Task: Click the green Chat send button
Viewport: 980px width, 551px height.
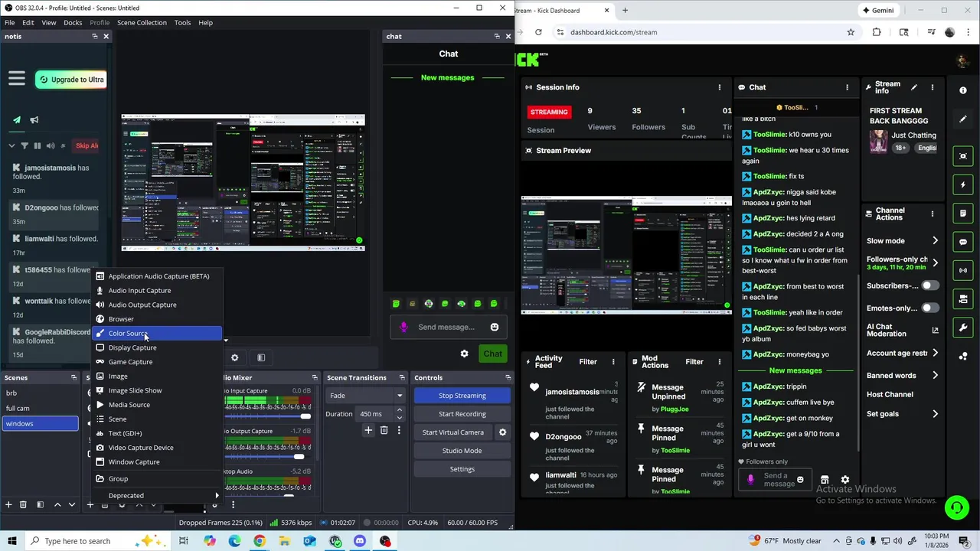Action: (x=493, y=354)
